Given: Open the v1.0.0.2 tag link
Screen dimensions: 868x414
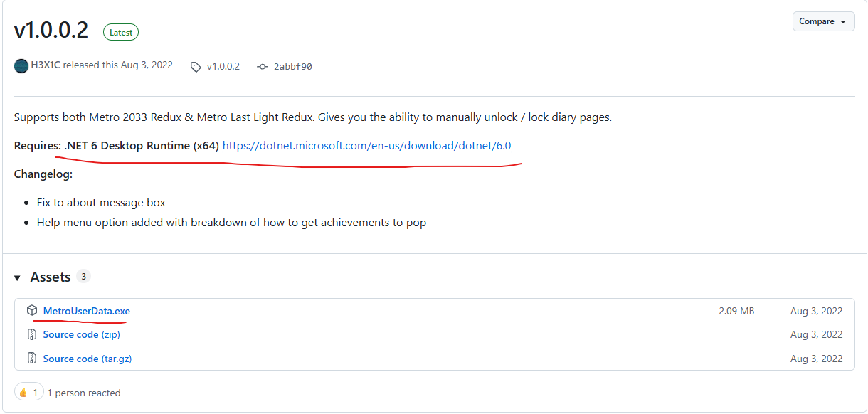Looking at the screenshot, I should 223,66.
